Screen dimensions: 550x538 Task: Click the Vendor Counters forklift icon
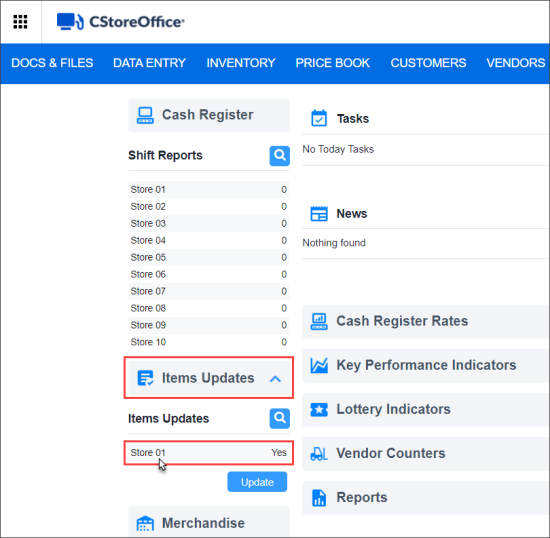319,453
